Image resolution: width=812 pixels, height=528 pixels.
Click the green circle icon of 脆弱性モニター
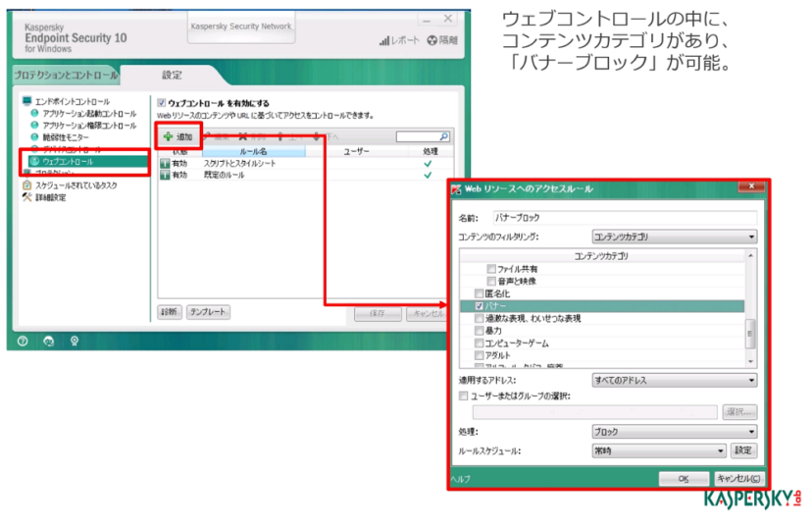pyautogui.click(x=34, y=137)
